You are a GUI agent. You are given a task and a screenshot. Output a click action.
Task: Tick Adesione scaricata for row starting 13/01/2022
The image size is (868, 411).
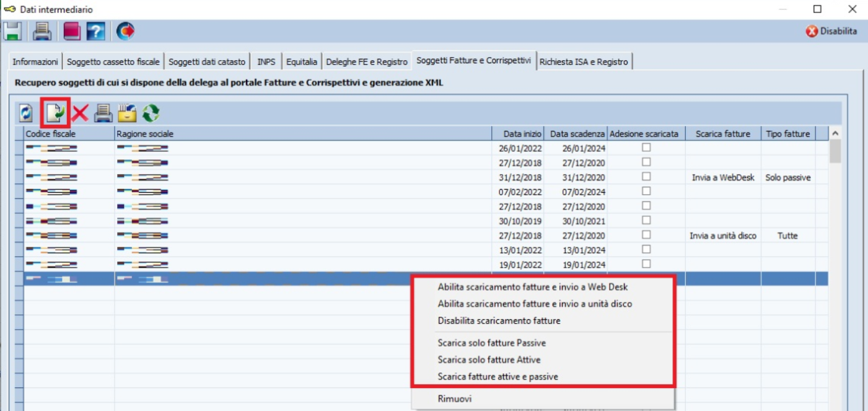click(x=646, y=249)
